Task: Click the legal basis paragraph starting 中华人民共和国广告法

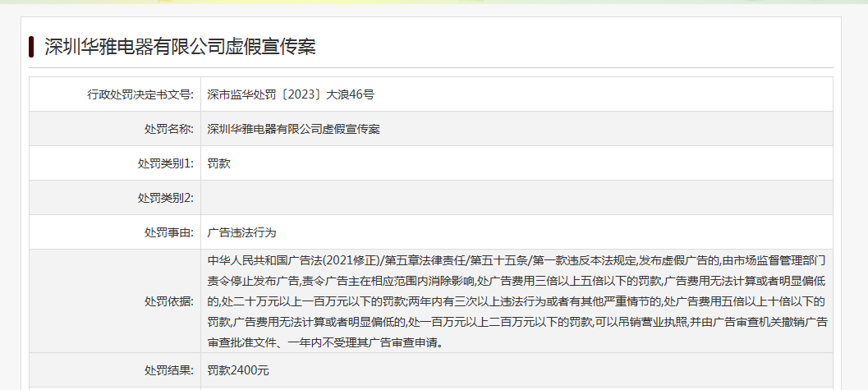Action: coord(517,301)
